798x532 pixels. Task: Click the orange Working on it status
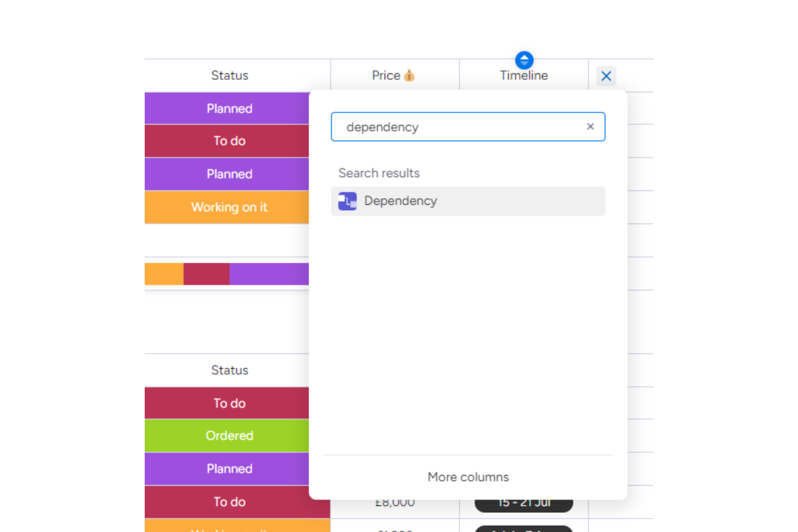[229, 207]
